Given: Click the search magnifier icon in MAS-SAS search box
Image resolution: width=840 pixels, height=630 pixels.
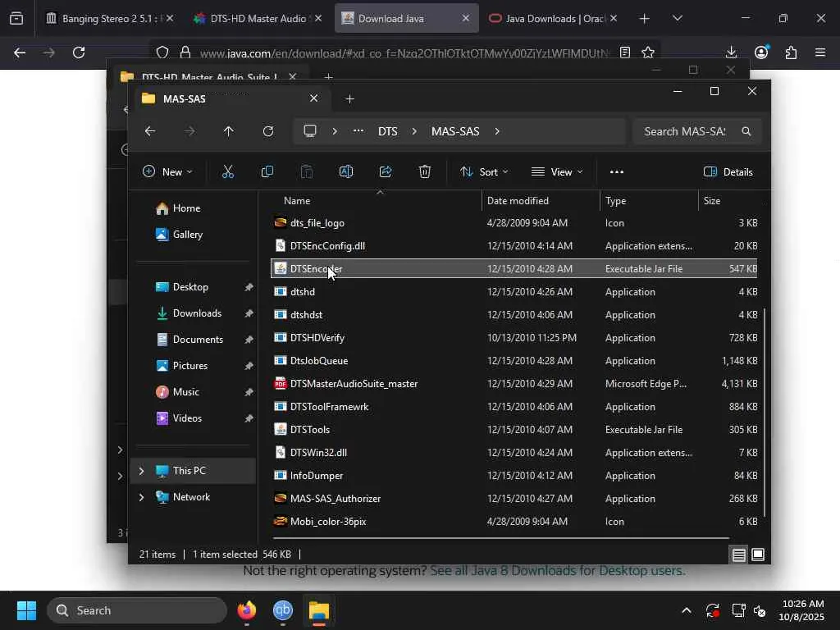Looking at the screenshot, I should pos(746,131).
